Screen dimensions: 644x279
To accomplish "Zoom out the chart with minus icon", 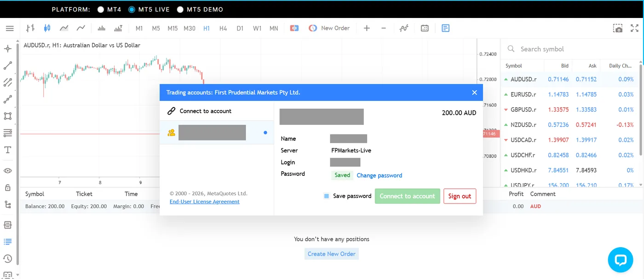I will click(x=384, y=28).
